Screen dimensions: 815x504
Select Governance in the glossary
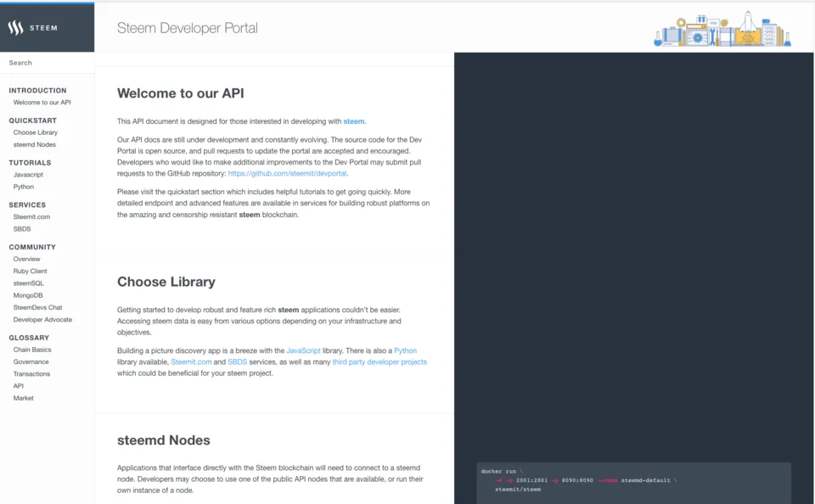(x=31, y=361)
